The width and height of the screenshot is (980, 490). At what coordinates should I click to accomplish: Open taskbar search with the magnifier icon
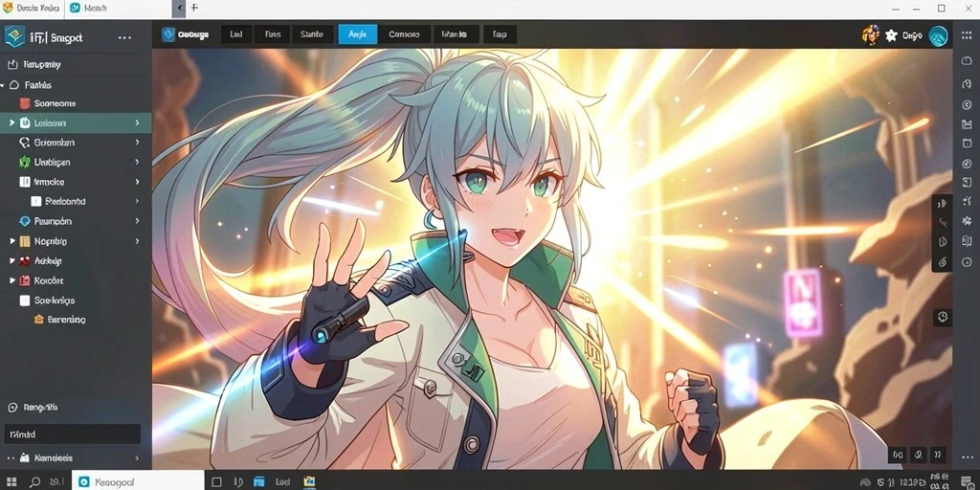pyautogui.click(x=35, y=482)
